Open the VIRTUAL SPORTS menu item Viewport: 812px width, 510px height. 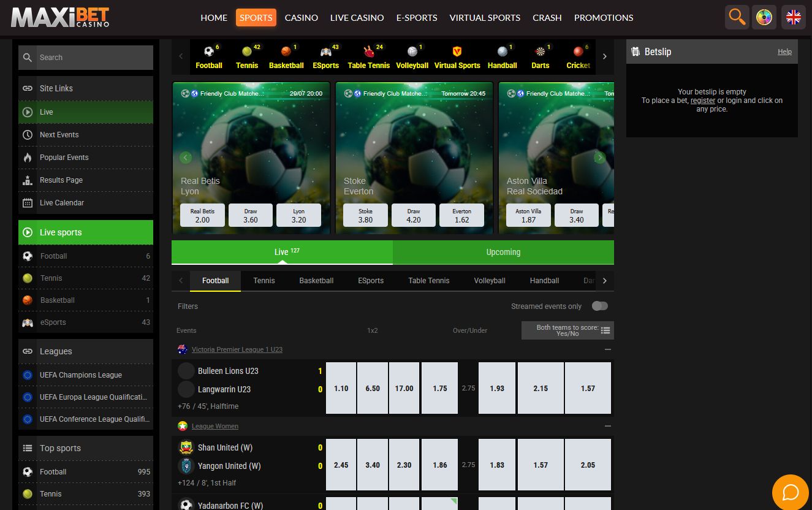point(485,18)
